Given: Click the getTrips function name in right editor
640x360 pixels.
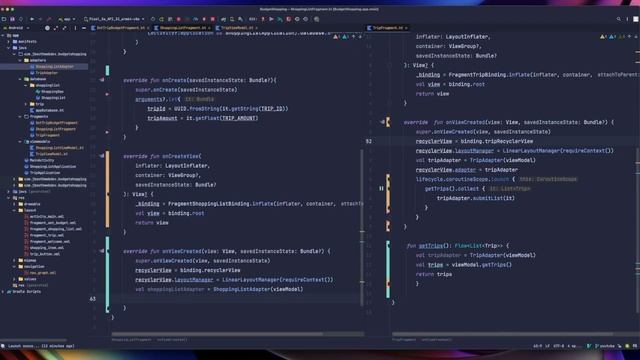Looking at the screenshot, I should [431, 246].
